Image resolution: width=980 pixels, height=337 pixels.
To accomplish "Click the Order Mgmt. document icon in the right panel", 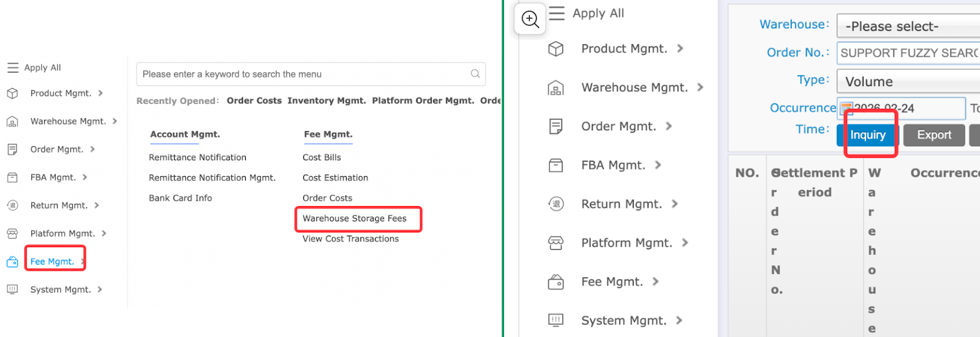I will tap(556, 127).
